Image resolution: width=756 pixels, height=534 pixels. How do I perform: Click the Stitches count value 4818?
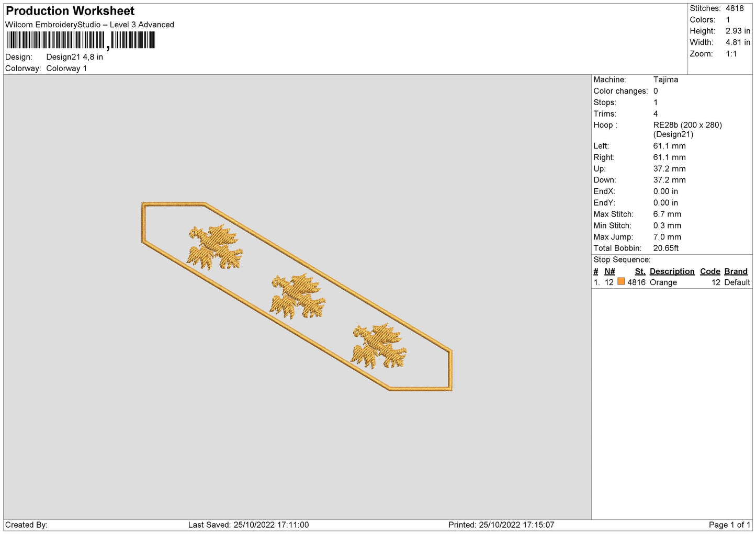click(735, 8)
